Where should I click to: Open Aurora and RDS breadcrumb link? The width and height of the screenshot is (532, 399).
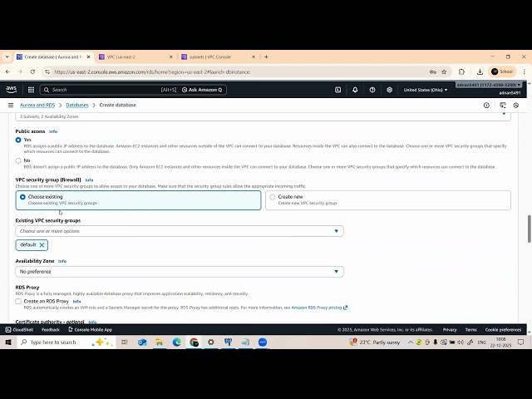click(x=37, y=106)
